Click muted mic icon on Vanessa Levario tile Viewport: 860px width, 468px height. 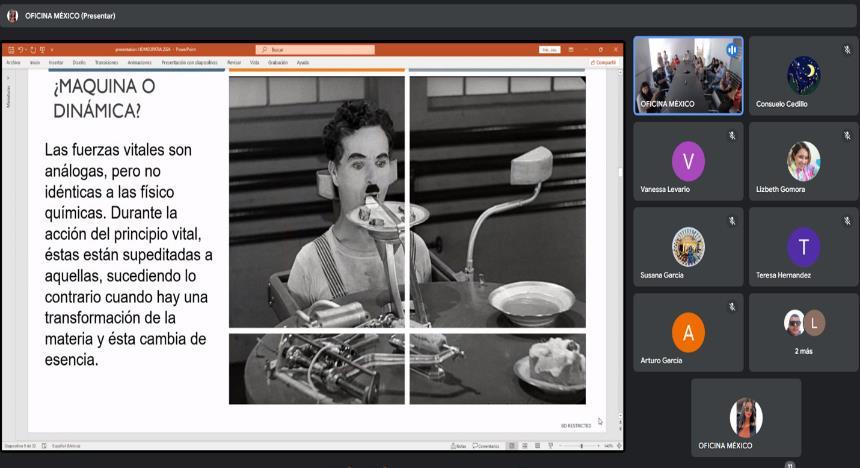click(732, 136)
